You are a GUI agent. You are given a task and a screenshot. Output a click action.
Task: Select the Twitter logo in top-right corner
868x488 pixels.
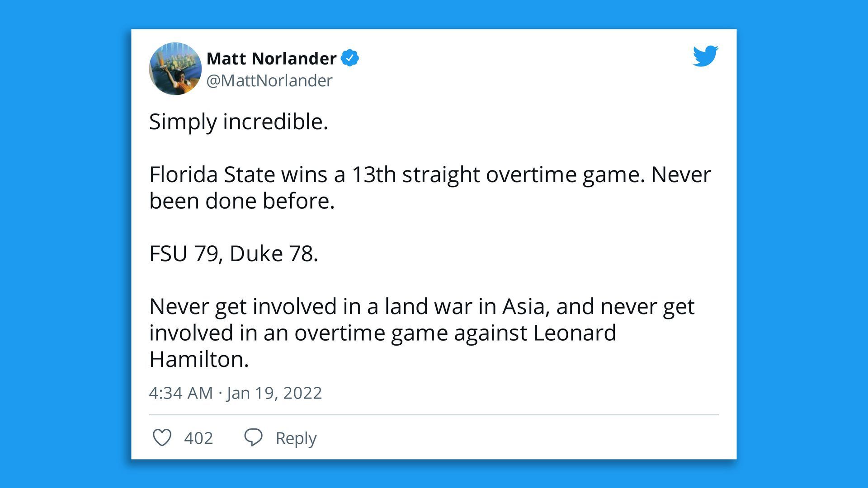click(705, 56)
